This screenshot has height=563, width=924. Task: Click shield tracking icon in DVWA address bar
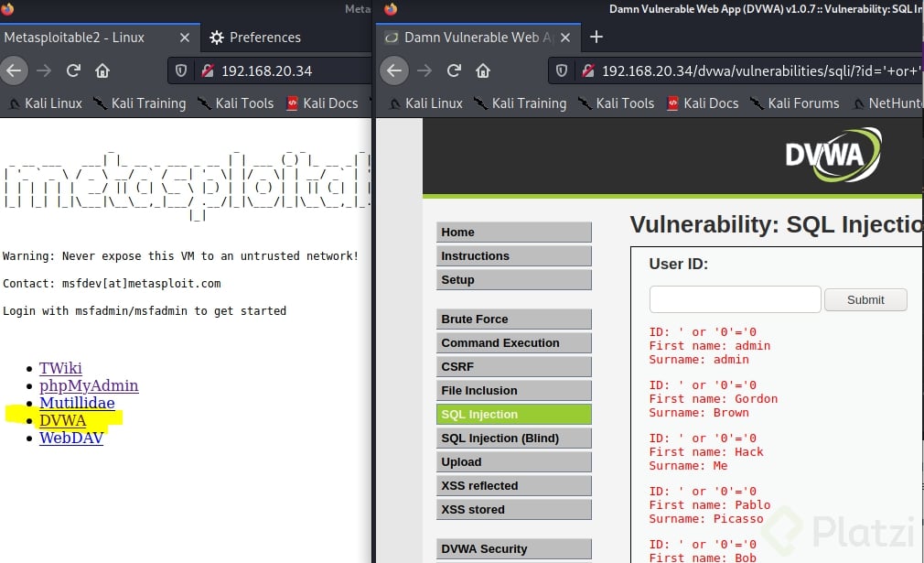click(x=562, y=70)
